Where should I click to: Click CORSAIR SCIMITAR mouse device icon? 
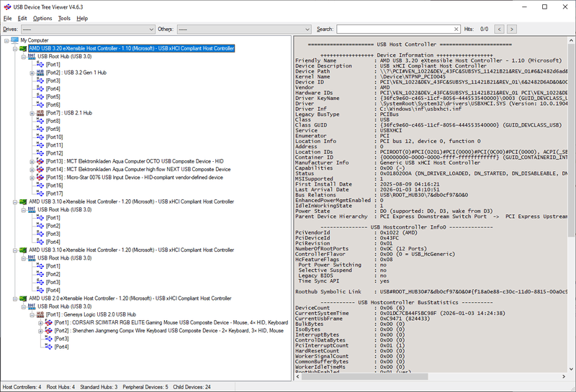(x=48, y=323)
